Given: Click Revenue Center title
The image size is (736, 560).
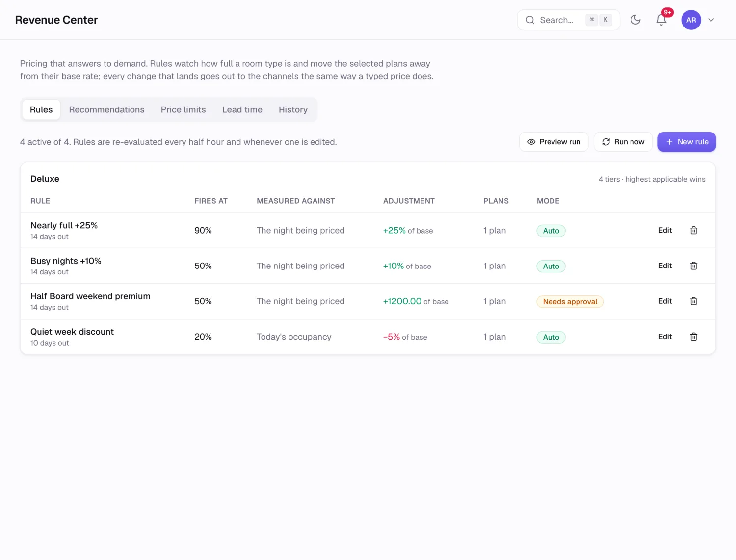Looking at the screenshot, I should pos(56,20).
